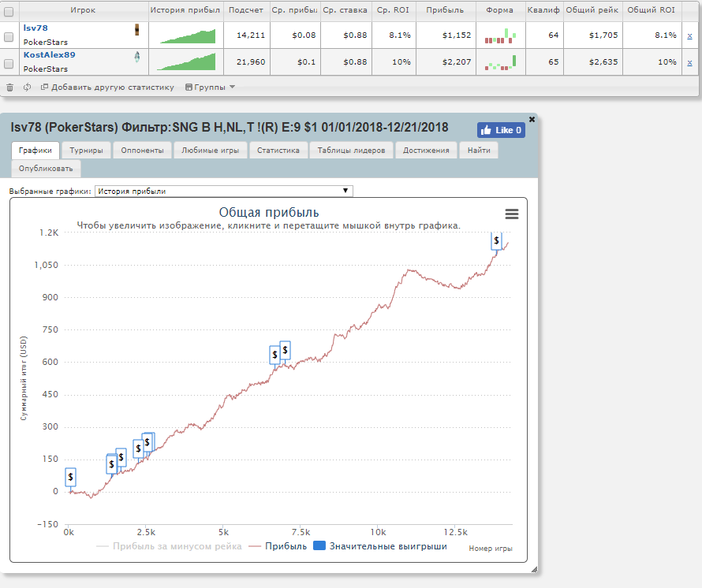Viewport: 702px width, 588px height.
Task: Click the refresh icon below the table
Action: pyautogui.click(x=28, y=87)
